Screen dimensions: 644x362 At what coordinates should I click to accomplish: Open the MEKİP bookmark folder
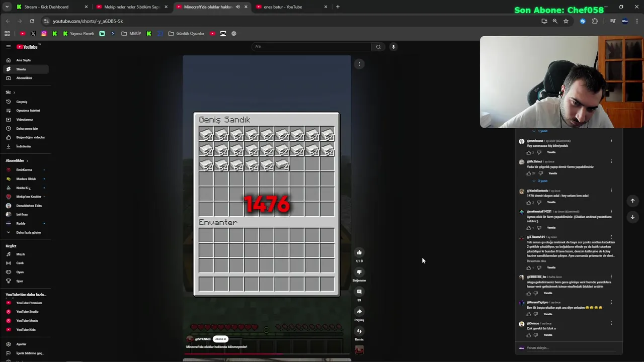click(131, 34)
